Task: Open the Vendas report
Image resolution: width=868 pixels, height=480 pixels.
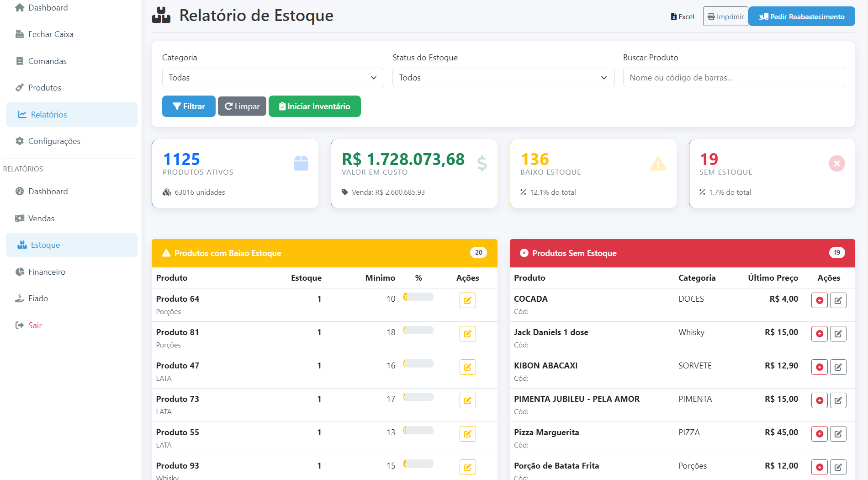Action: click(41, 219)
